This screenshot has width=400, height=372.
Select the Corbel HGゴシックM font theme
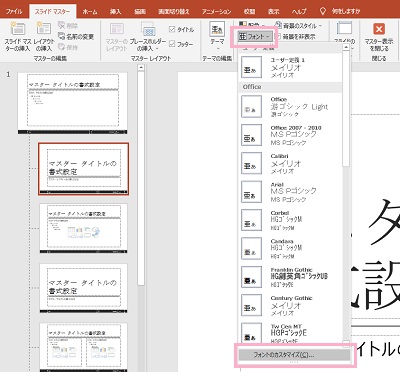290,220
